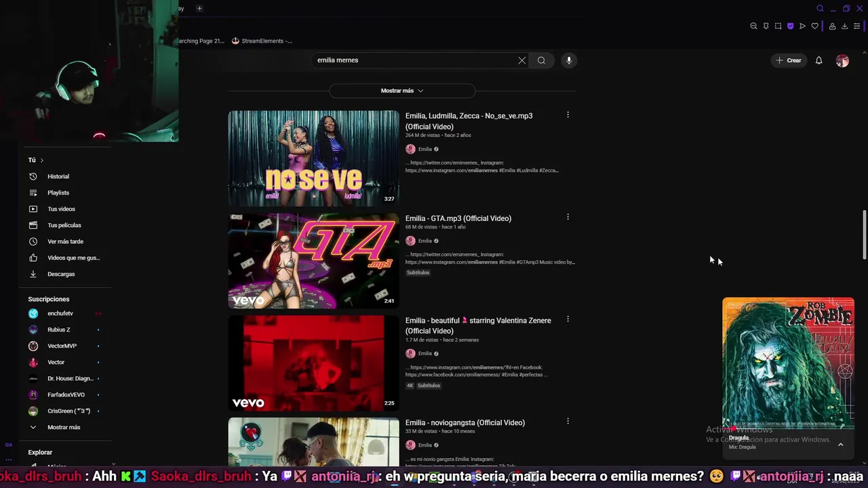Image resolution: width=868 pixels, height=488 pixels.
Task: Open options menu for No_se_ve.mp3 video
Action: pyautogui.click(x=568, y=115)
